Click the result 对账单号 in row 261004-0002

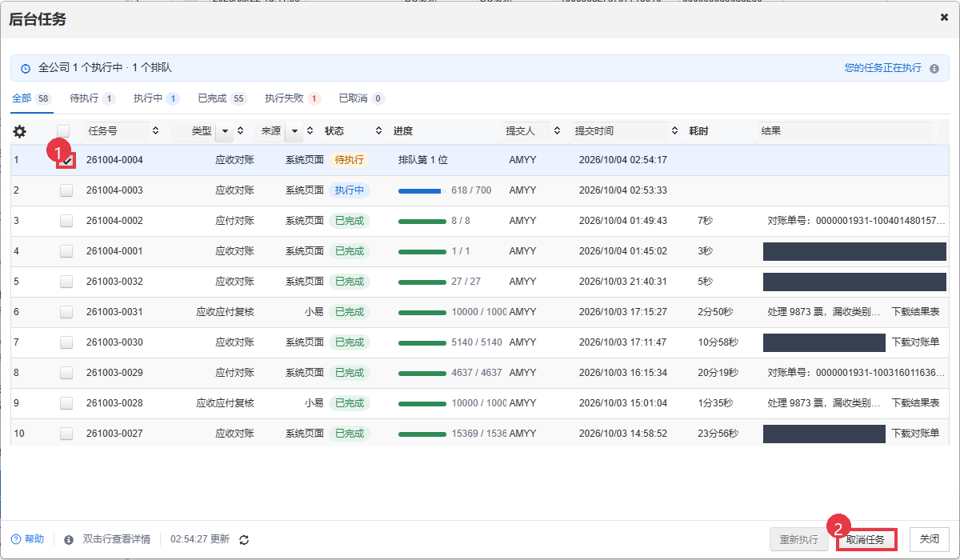(857, 221)
